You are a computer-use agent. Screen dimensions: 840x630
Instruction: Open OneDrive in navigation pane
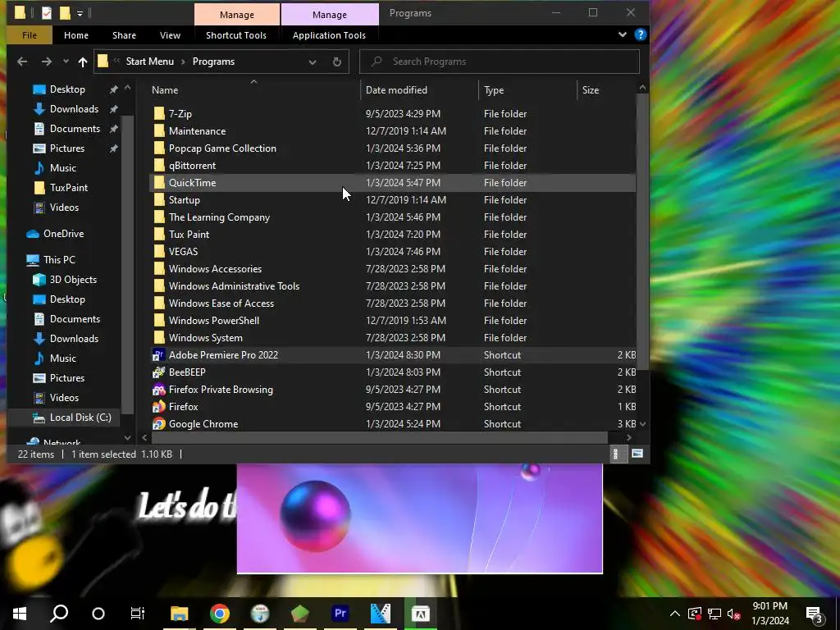[x=55, y=234]
